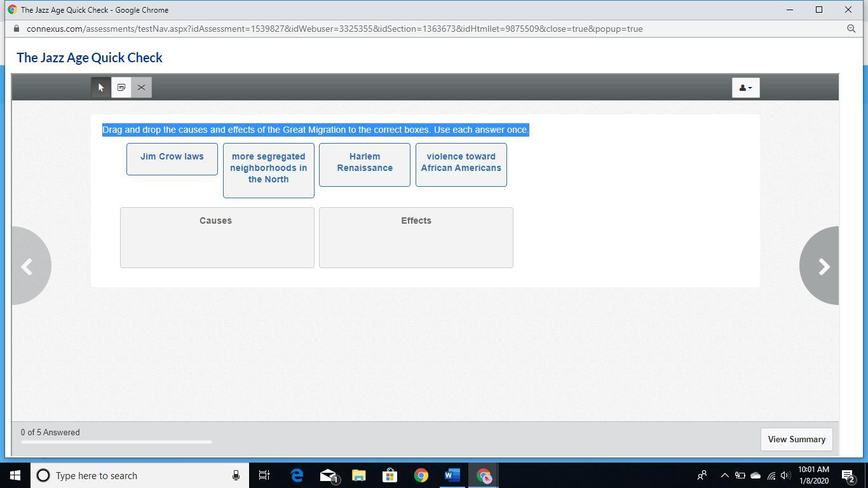Activate Cortana microphone in search box
868x488 pixels.
click(x=236, y=475)
